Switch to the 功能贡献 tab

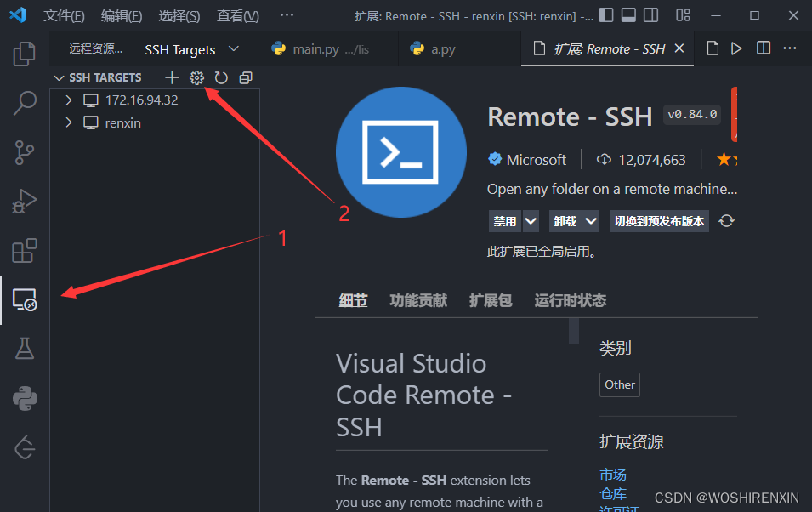click(x=418, y=300)
